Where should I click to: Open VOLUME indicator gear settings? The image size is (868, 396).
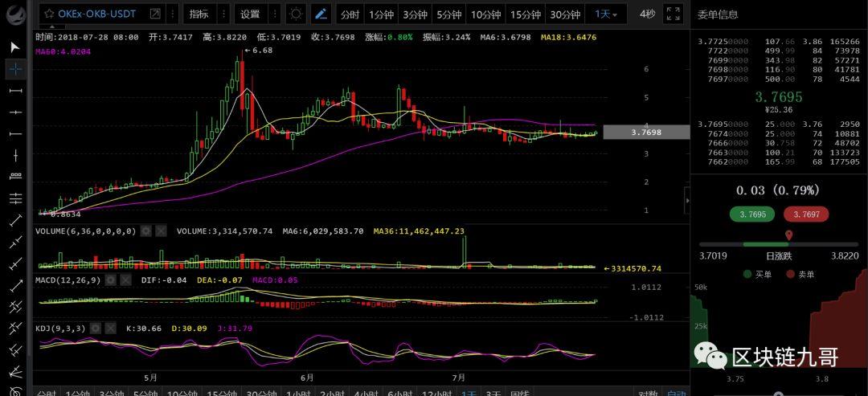click(x=145, y=231)
